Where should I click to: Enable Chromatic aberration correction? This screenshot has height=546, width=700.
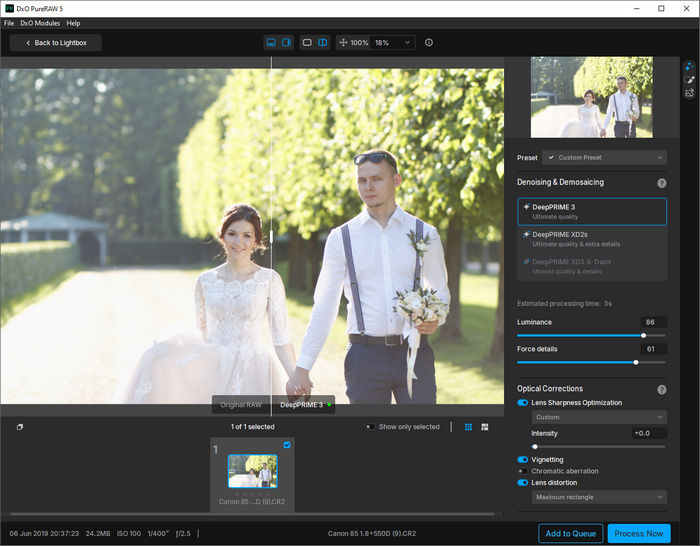pyautogui.click(x=522, y=471)
